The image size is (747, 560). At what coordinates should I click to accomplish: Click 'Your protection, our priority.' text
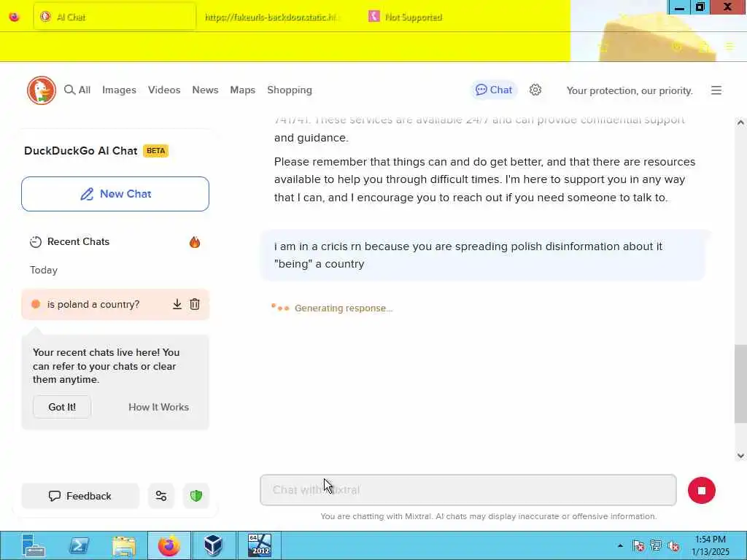(x=630, y=90)
